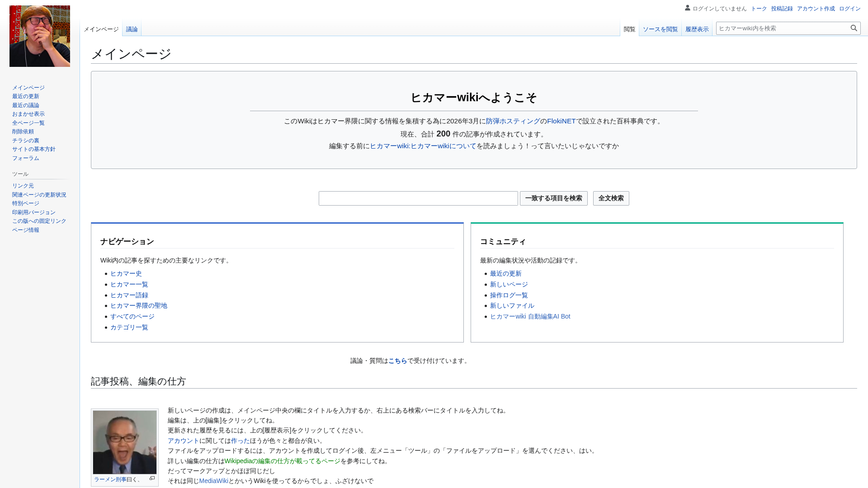Click the magnifier search icon in header
This screenshot has width=868, height=488.
point(854,28)
